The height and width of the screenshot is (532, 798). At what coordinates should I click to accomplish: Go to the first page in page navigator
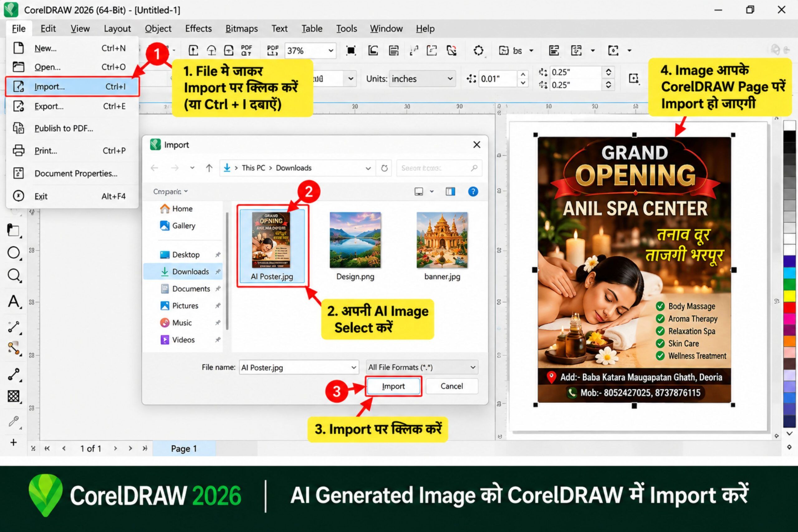tap(47, 448)
